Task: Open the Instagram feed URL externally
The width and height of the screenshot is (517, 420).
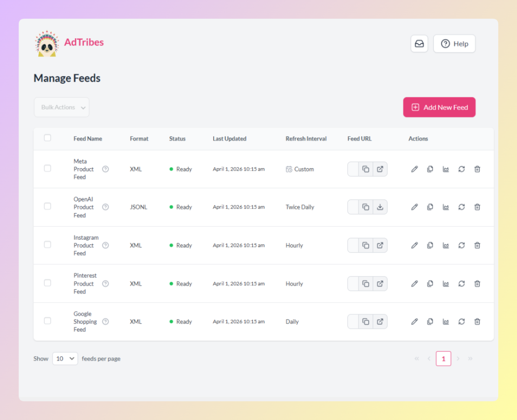Action: tap(380, 245)
